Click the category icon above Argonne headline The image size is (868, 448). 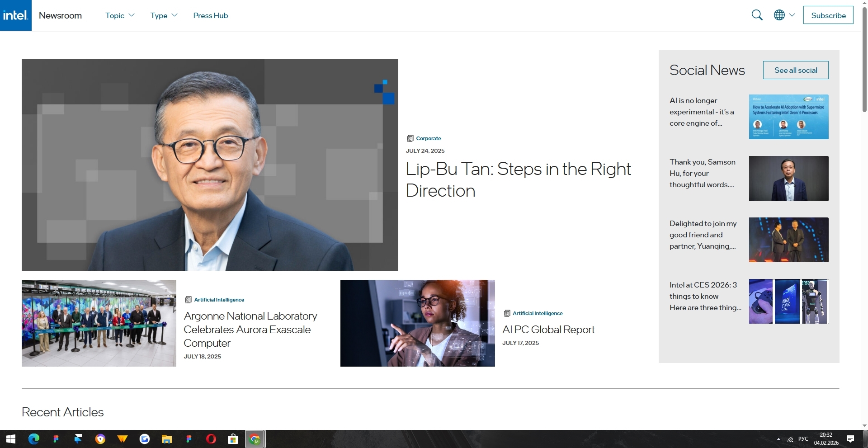188,300
